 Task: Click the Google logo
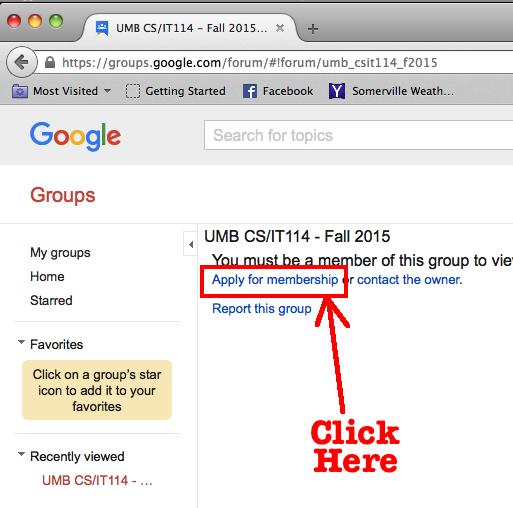[x=76, y=136]
